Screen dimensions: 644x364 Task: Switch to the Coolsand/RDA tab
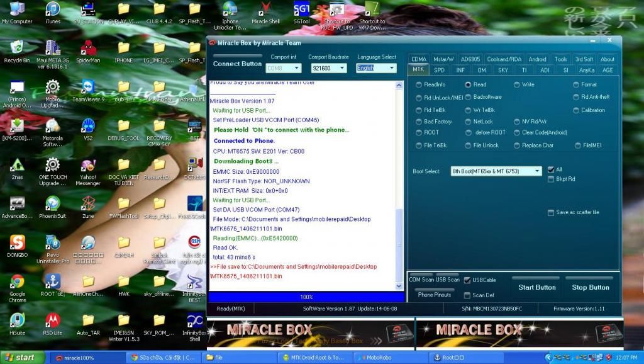point(504,59)
